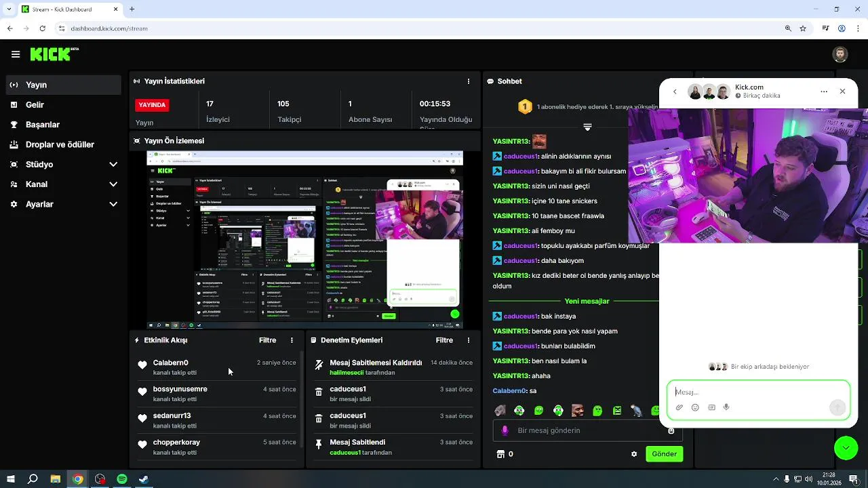
Task: Click the voice microphone icon in support widget
Action: (726, 407)
